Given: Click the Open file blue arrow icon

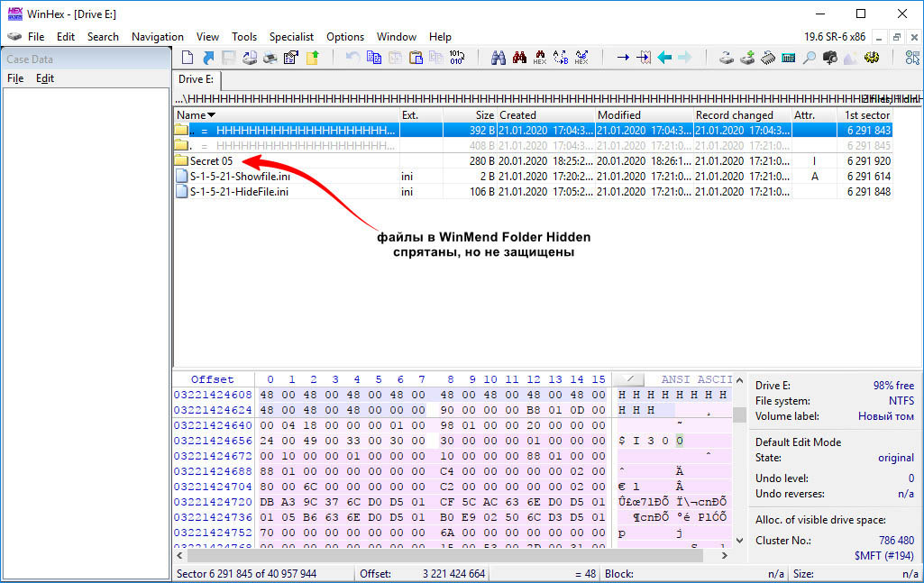Looking at the screenshot, I should click(x=208, y=57).
